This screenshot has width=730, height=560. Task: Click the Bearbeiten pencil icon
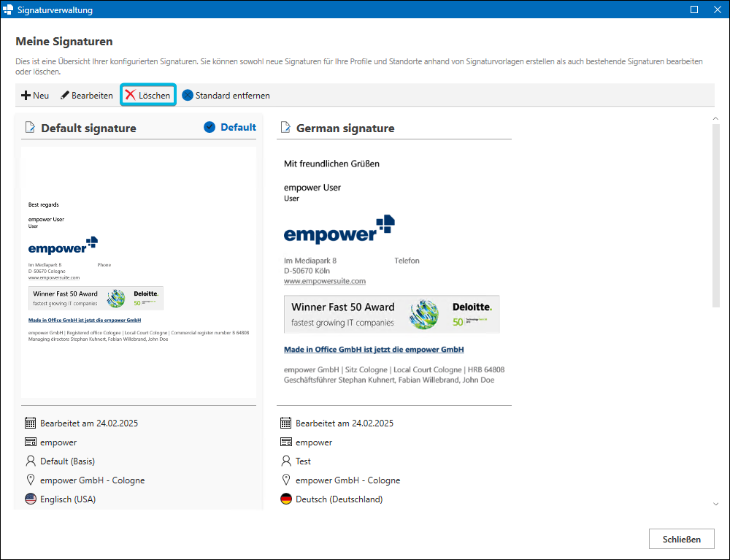tap(65, 96)
